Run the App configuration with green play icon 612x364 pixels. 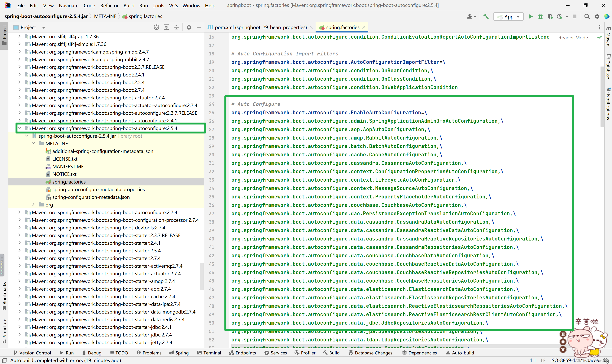point(531,16)
